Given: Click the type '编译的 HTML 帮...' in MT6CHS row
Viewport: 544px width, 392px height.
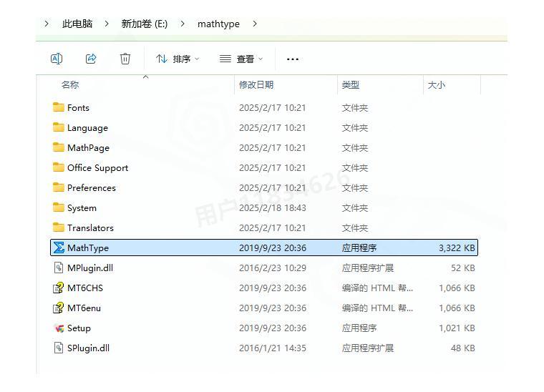Looking at the screenshot, I should (377, 288).
